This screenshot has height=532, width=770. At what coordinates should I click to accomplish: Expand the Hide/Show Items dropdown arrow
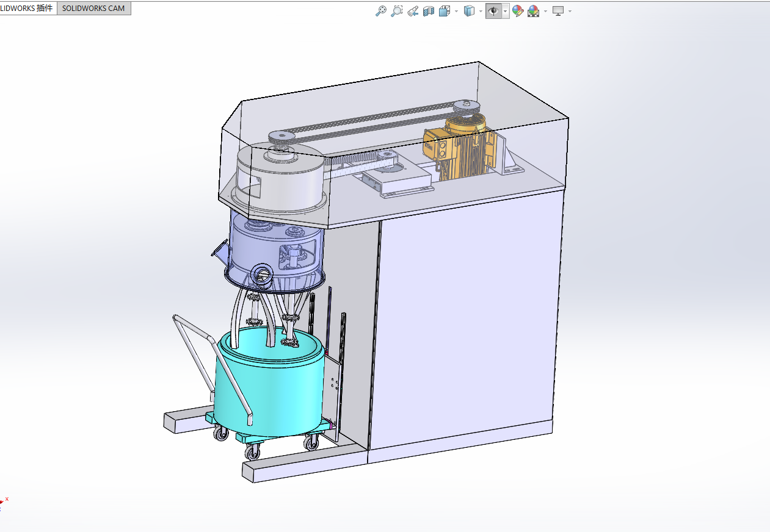(506, 11)
